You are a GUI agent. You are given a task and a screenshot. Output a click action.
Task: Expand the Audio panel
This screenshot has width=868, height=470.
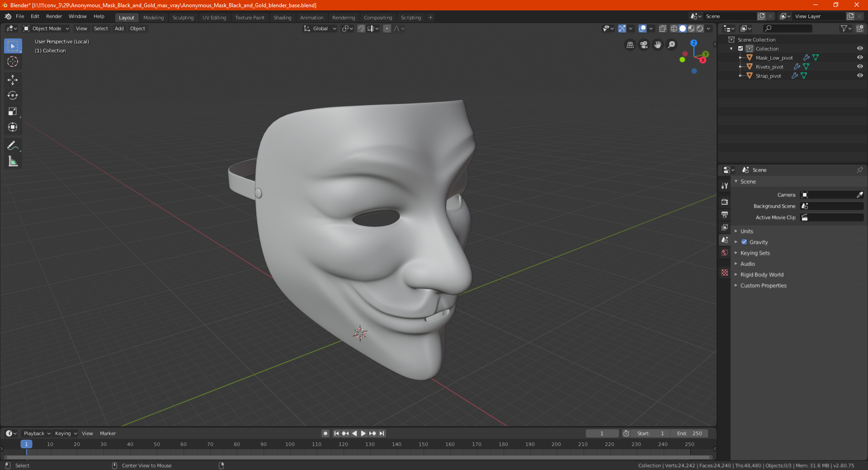click(x=747, y=263)
